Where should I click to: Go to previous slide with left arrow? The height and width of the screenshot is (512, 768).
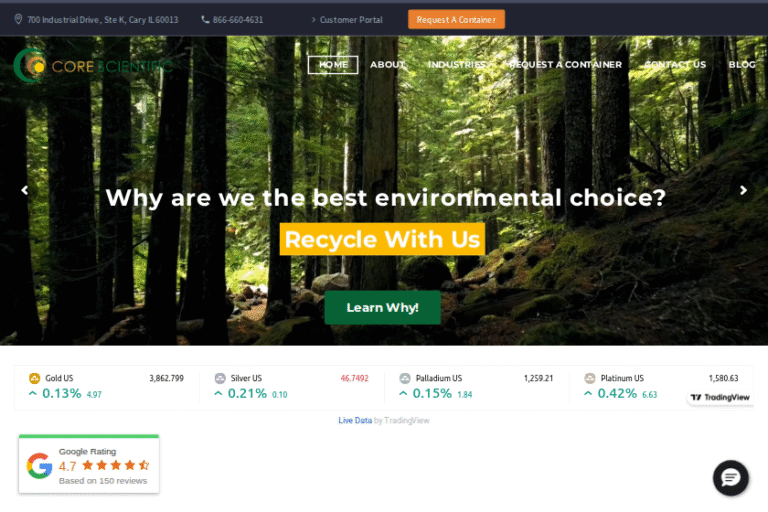click(x=24, y=190)
